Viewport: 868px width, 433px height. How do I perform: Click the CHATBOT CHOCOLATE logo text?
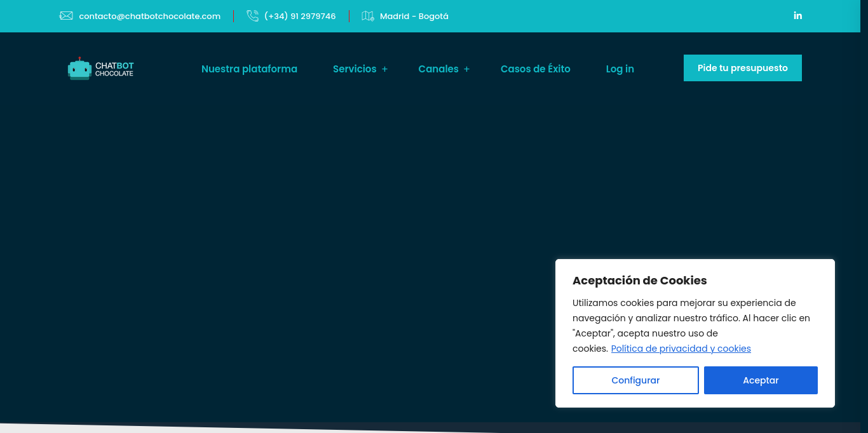(x=114, y=69)
